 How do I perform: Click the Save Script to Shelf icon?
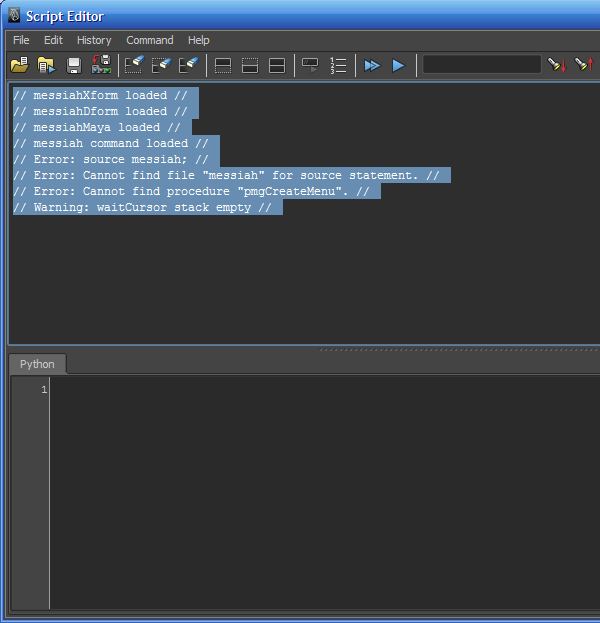coord(101,65)
